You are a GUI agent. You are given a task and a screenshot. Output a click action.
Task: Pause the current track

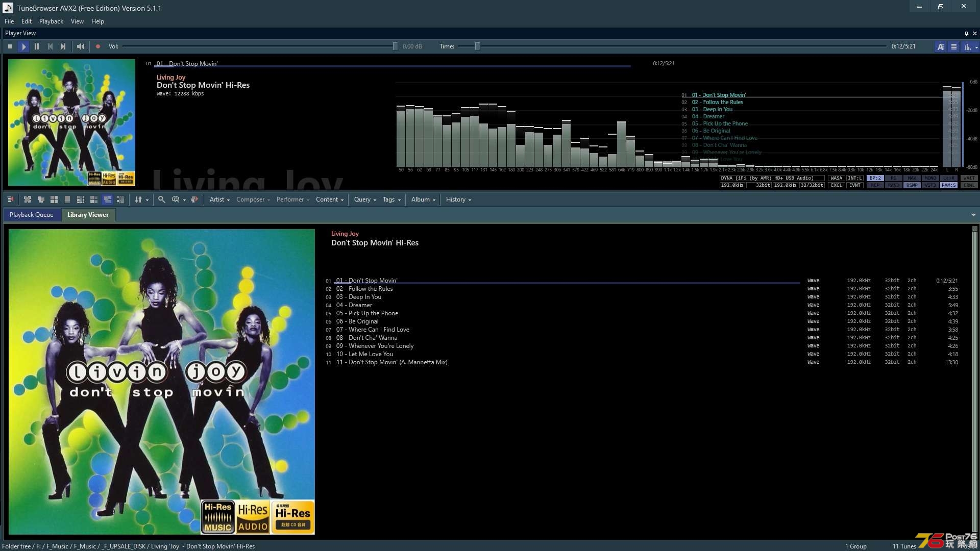pyautogui.click(x=37, y=46)
